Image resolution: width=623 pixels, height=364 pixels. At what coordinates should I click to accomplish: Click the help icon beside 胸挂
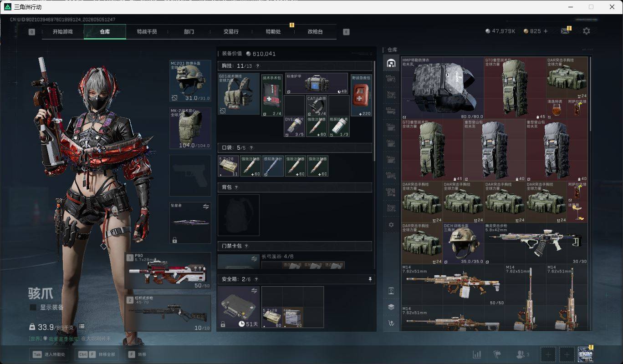pyautogui.click(x=258, y=66)
